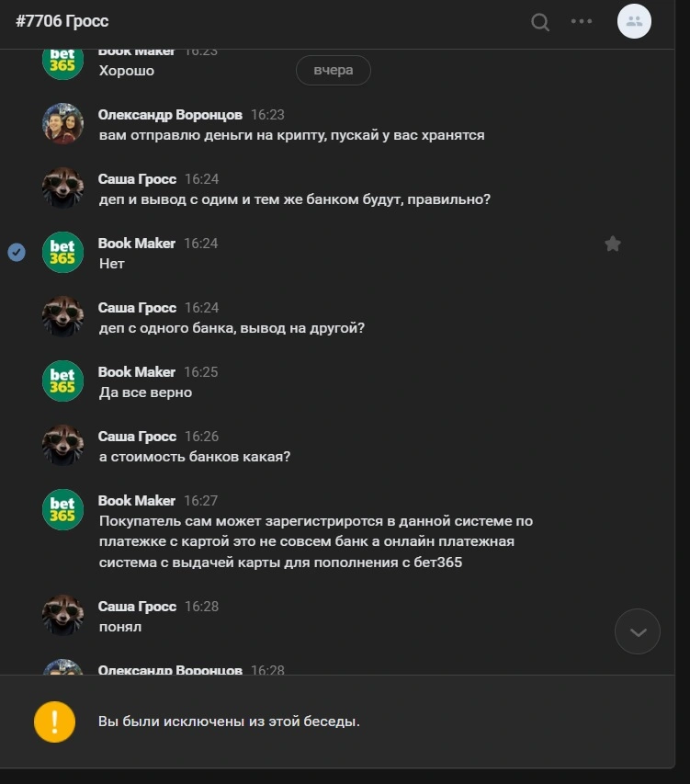The image size is (690, 784).
Task: Open Саша Гросс raccoon avatar at 16:26
Action: coord(62,445)
